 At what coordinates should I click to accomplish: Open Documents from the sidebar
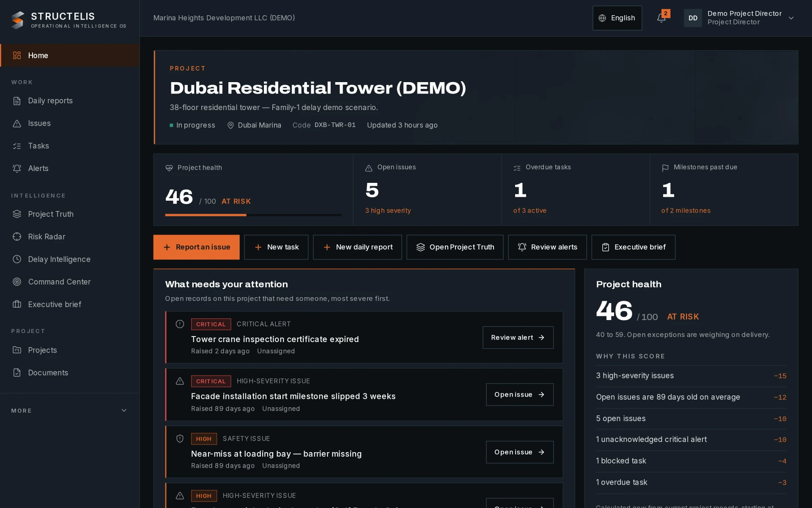point(69,373)
